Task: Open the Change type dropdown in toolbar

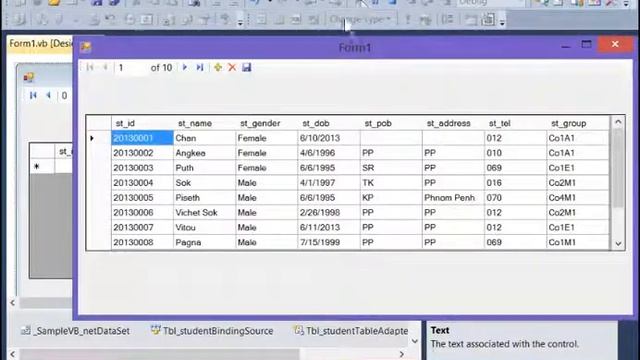Action: click(x=360, y=19)
